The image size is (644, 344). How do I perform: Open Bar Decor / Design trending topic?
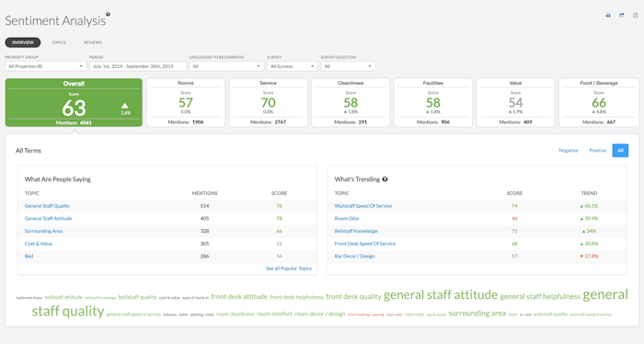(x=355, y=256)
